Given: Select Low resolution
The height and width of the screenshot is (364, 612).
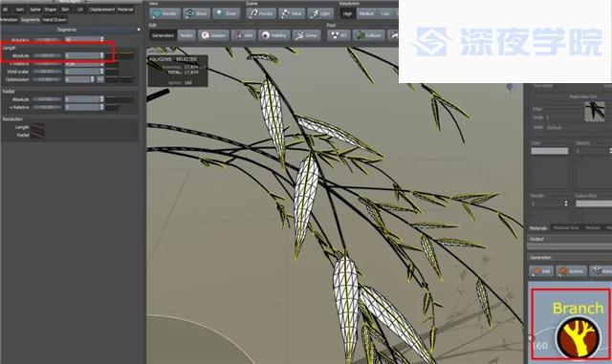Looking at the screenshot, I should [385, 13].
